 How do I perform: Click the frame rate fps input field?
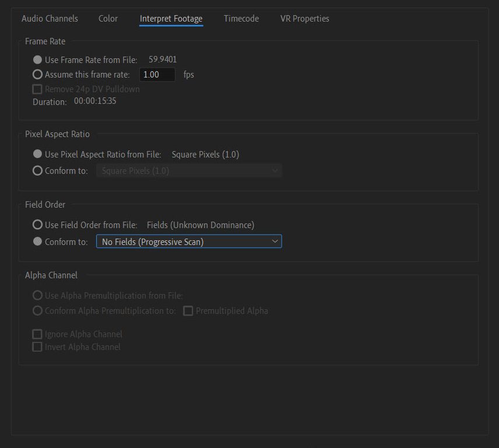tap(157, 75)
